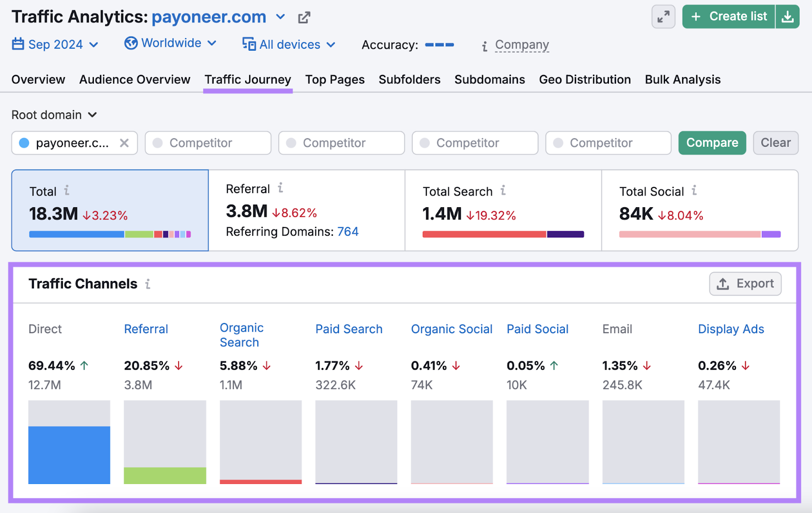The image size is (812, 513).
Task: Click the info icon next to Total Search
Action: click(503, 191)
